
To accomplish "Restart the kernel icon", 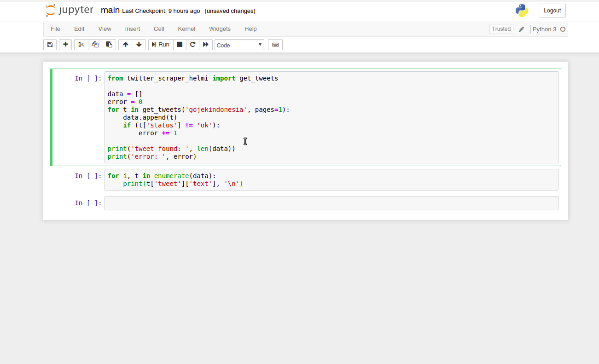I will pyautogui.click(x=193, y=45).
